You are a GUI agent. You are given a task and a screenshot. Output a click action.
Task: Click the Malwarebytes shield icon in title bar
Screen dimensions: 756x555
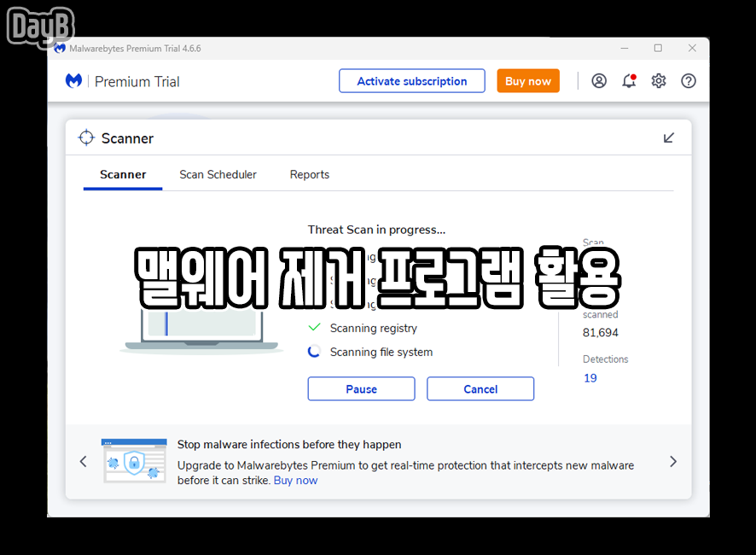pyautogui.click(x=59, y=48)
